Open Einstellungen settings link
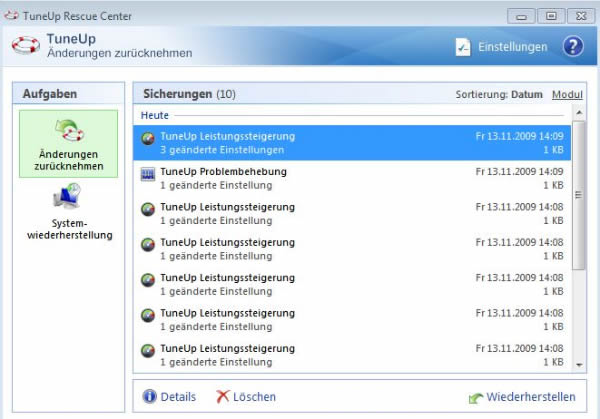 512,47
